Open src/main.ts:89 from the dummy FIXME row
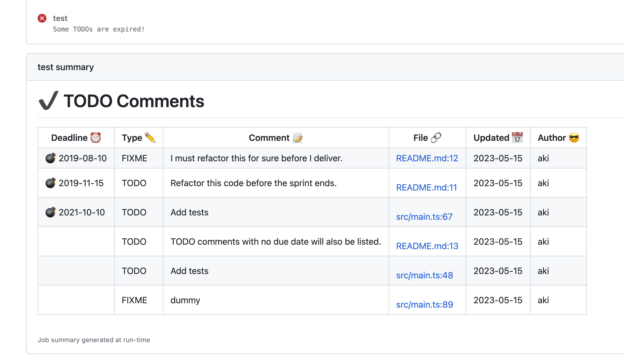624x364 pixels. coord(424,305)
